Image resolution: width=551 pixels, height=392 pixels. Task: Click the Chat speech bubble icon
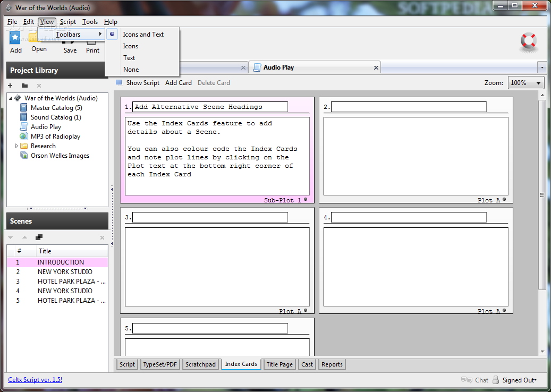coord(467,380)
